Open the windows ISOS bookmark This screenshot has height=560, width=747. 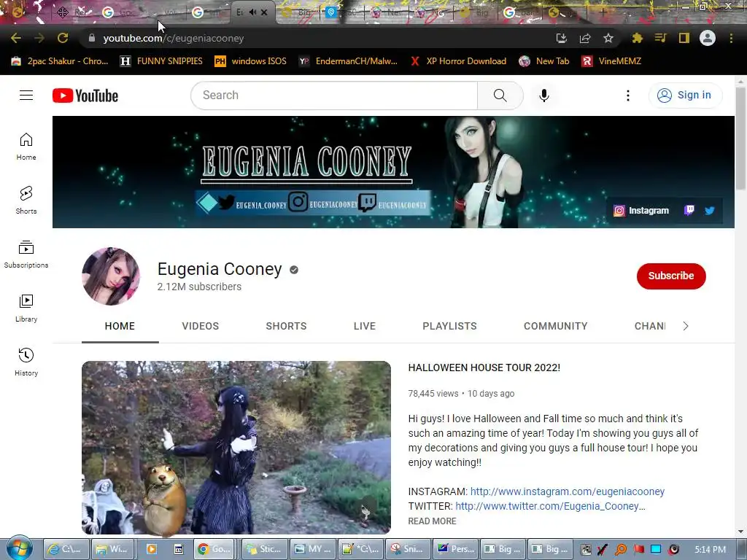tap(251, 61)
